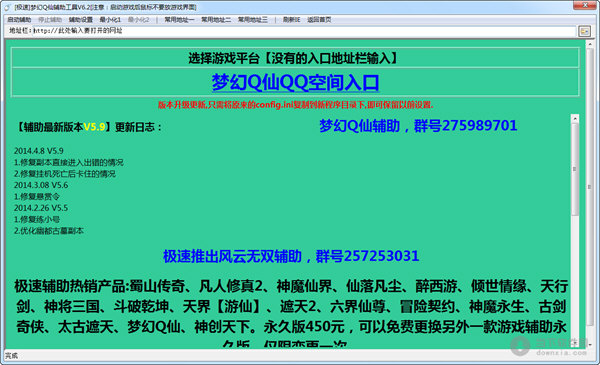Click 刷新IE to refresh the page

click(292, 20)
